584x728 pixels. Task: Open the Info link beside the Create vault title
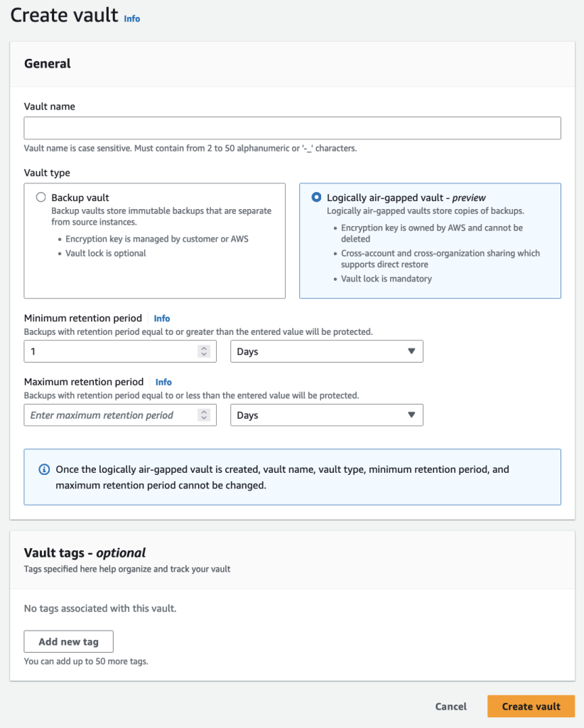pos(131,19)
